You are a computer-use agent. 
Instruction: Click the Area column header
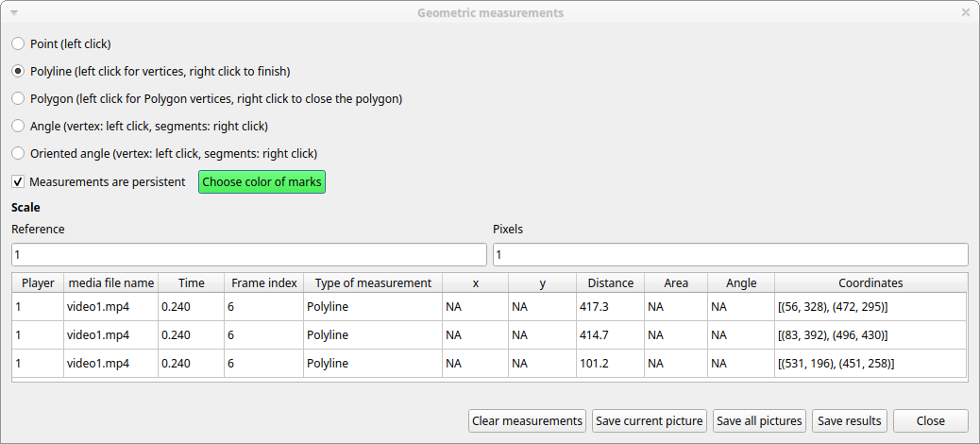pyautogui.click(x=676, y=283)
